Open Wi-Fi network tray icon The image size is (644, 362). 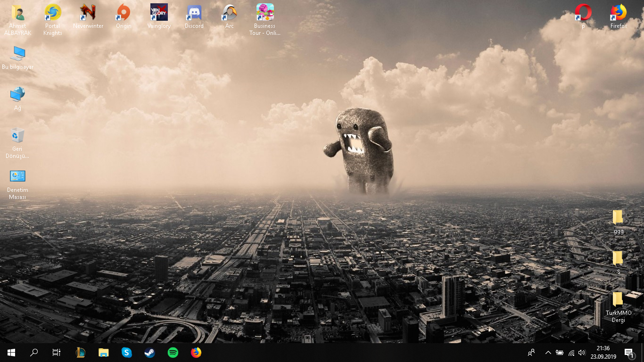coord(571,353)
